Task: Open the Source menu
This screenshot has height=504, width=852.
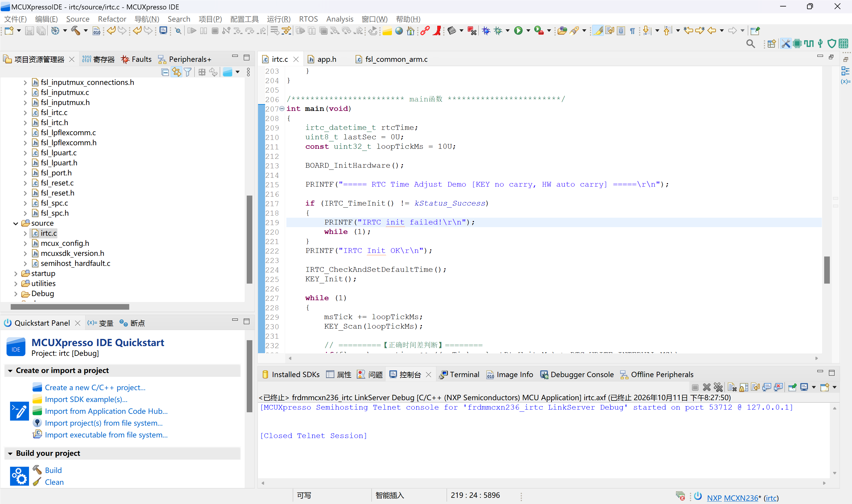Action: pos(78,19)
